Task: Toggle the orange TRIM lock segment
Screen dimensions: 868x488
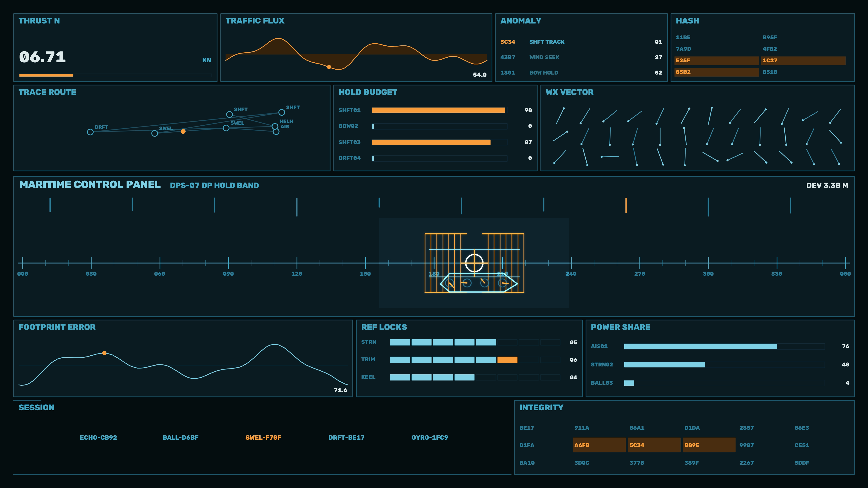Action: coord(507,360)
